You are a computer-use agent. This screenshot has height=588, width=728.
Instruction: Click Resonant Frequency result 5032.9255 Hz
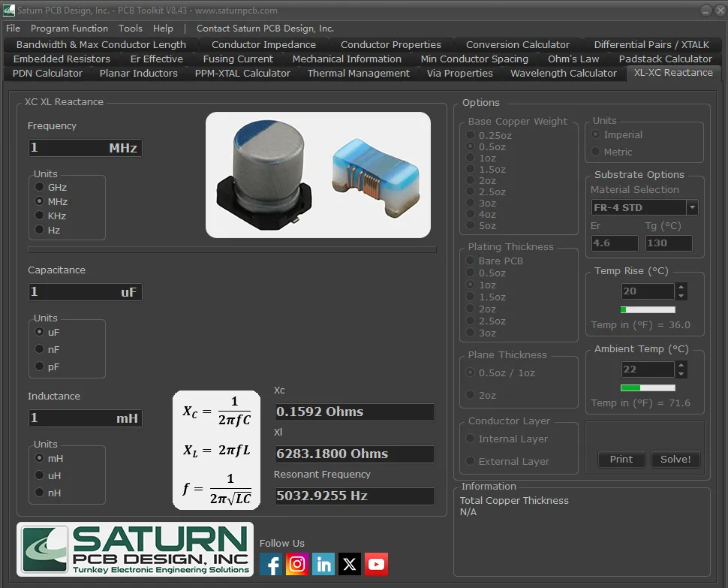click(355, 496)
